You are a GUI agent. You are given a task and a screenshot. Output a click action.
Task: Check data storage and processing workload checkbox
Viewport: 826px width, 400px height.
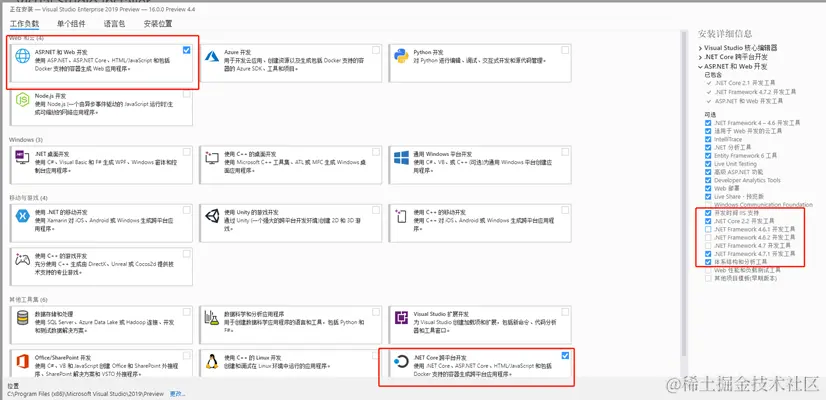(x=186, y=311)
